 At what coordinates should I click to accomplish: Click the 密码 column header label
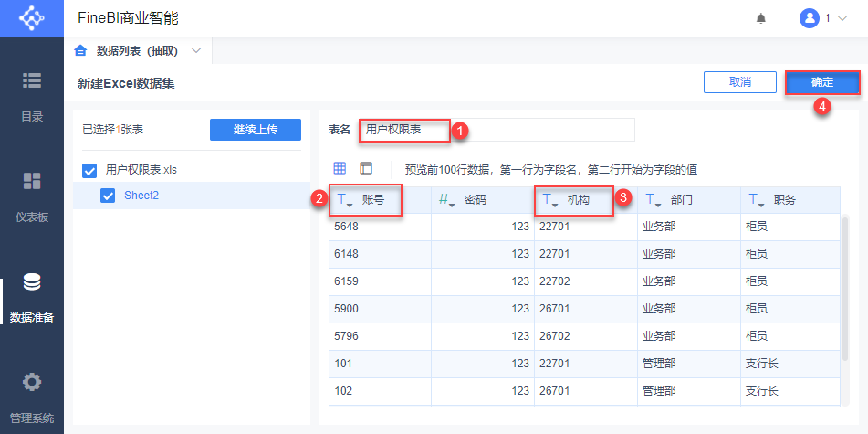tap(476, 201)
